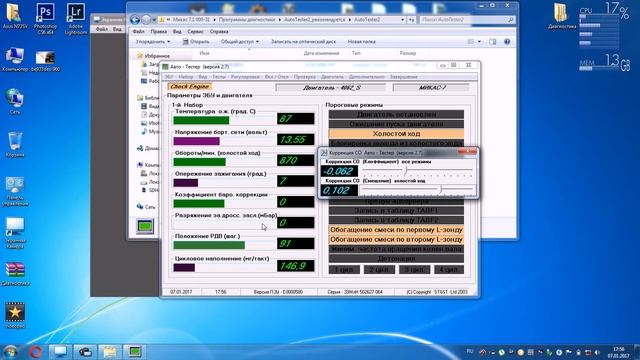Viewport: 640px width, 360px height.
Task: Click the Explorer back arrow button
Action: point(135,19)
